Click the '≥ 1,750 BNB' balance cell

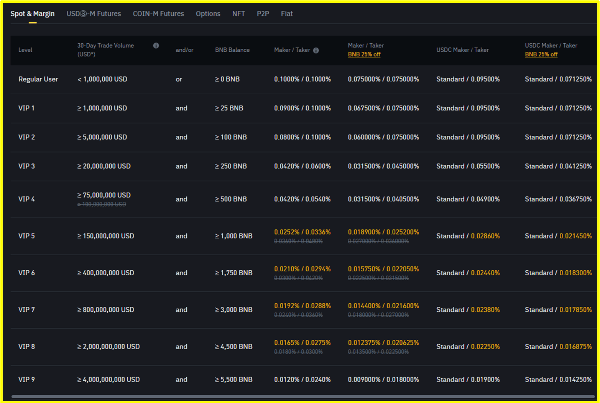[233, 273]
